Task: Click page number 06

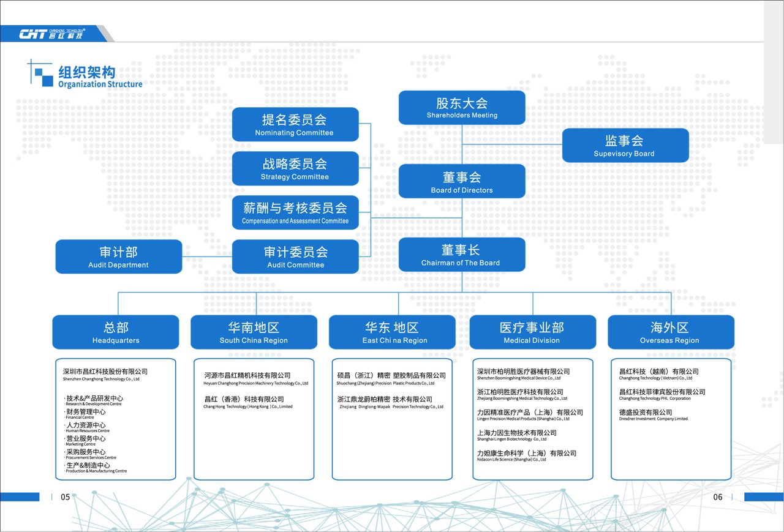Action: coord(718,497)
